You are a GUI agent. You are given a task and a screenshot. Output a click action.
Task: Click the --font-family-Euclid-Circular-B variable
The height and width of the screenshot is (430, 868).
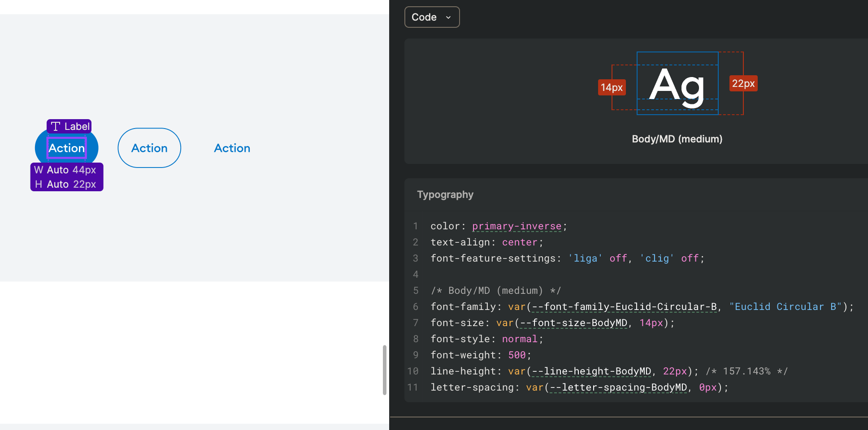(x=624, y=307)
